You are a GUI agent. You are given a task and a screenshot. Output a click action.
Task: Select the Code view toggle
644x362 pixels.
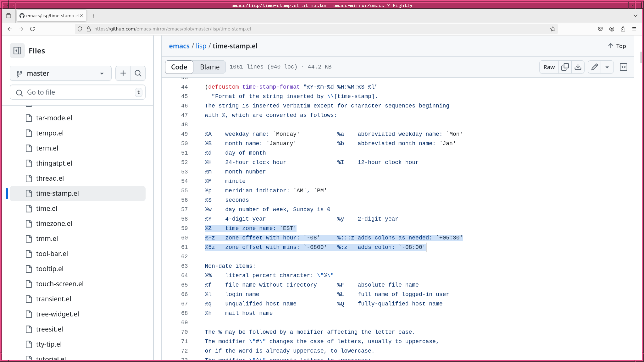179,67
